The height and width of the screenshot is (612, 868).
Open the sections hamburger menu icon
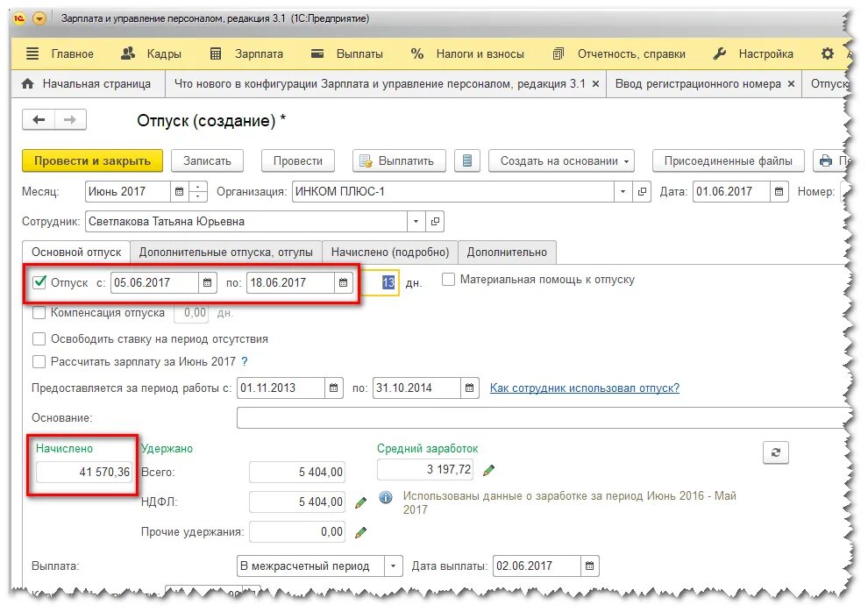click(x=32, y=53)
